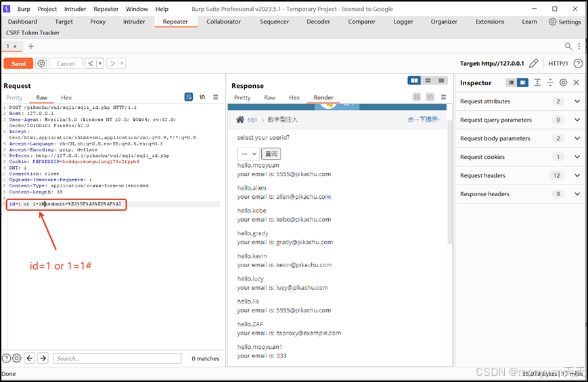Click the sqli breadcrumb link

coord(252,120)
